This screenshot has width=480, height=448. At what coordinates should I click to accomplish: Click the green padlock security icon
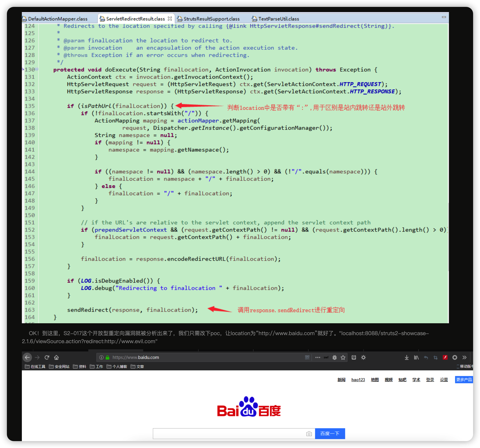point(108,357)
